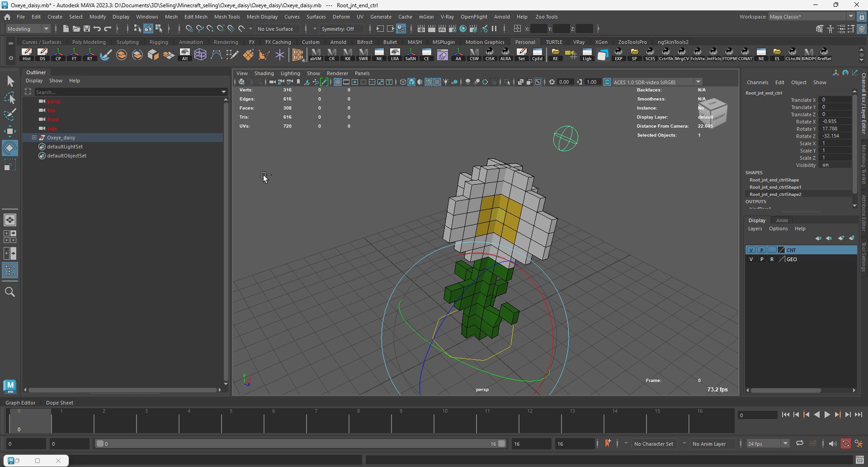Click the Graph Editor button

[x=20, y=402]
